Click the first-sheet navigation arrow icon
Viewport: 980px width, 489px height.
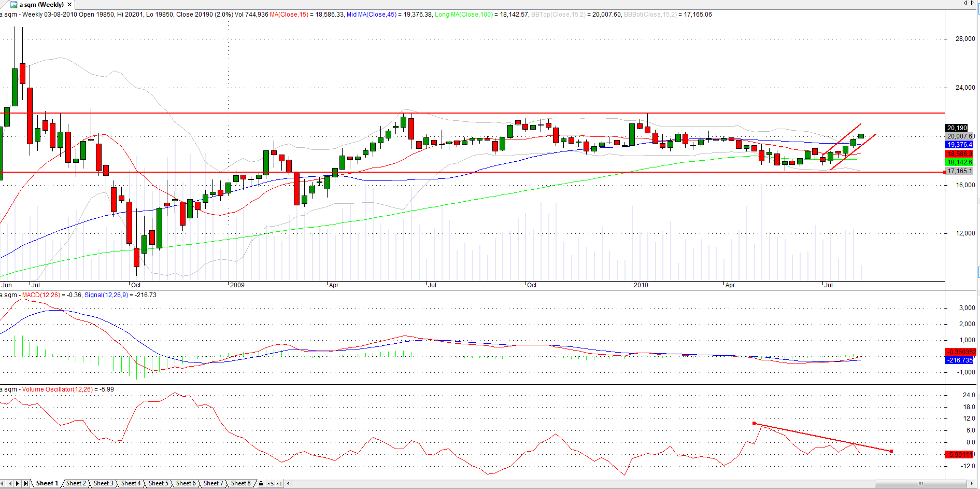(2, 483)
